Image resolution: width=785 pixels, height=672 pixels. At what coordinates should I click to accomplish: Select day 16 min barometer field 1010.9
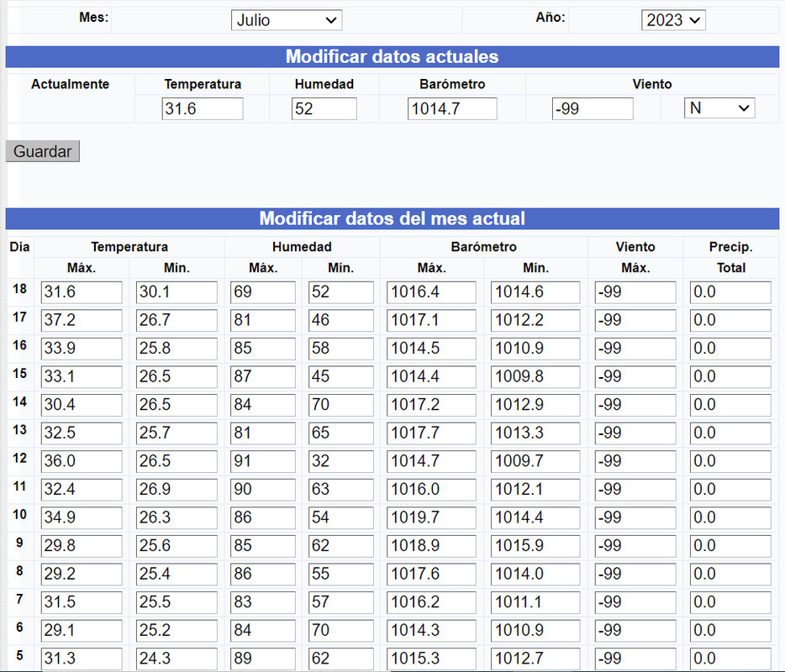click(x=535, y=349)
